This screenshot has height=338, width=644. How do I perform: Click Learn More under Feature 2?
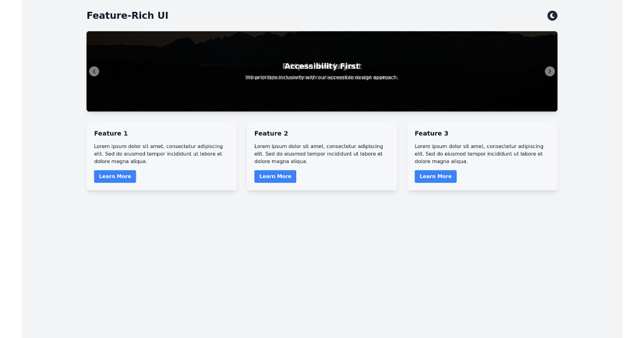point(275,176)
